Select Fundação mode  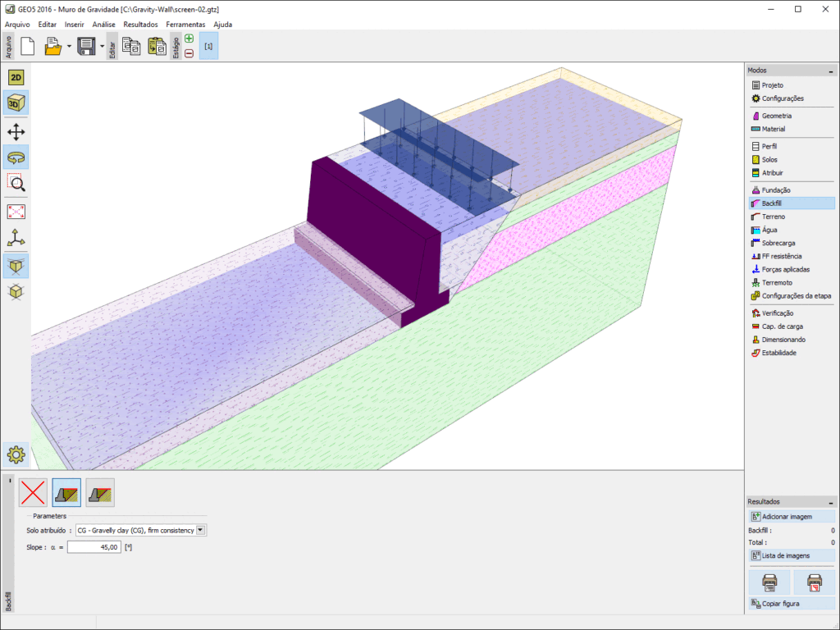pyautogui.click(x=792, y=190)
